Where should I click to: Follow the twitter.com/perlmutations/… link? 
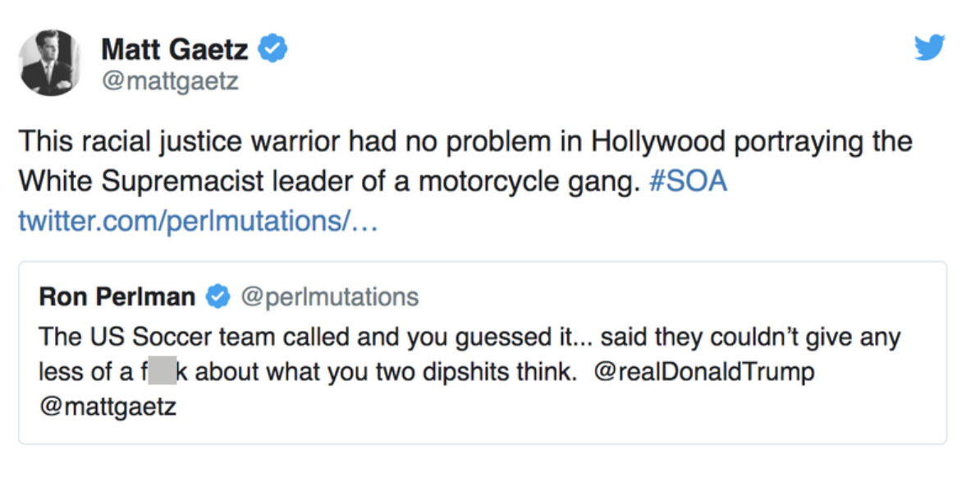point(197,221)
